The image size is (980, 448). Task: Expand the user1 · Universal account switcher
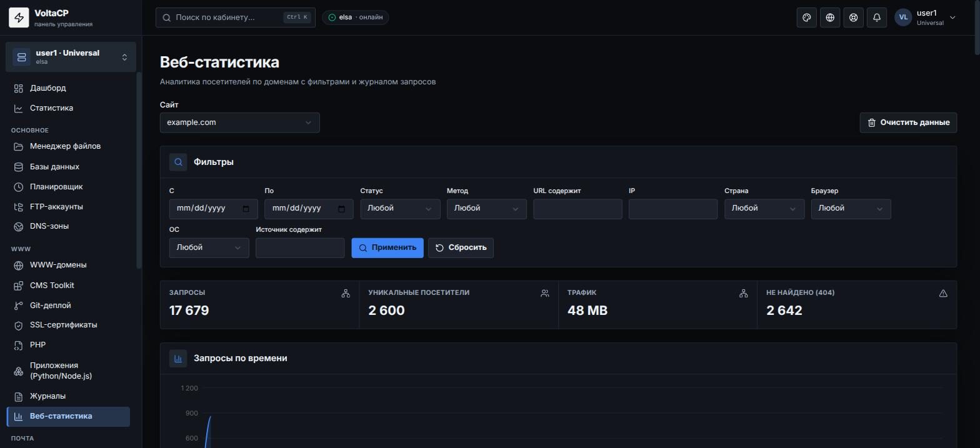click(71, 57)
